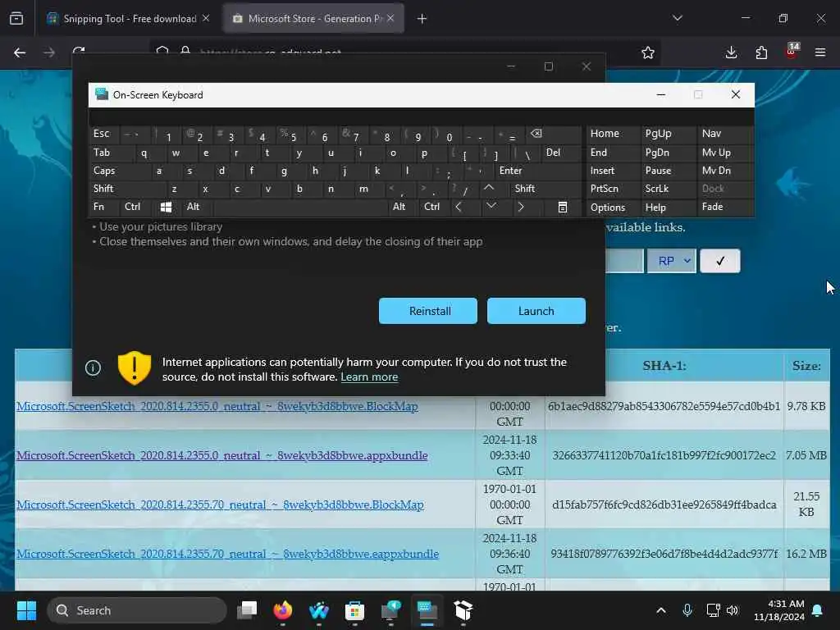Submit with the checkmark button
Screen dimensions: 840x630
tap(720, 261)
